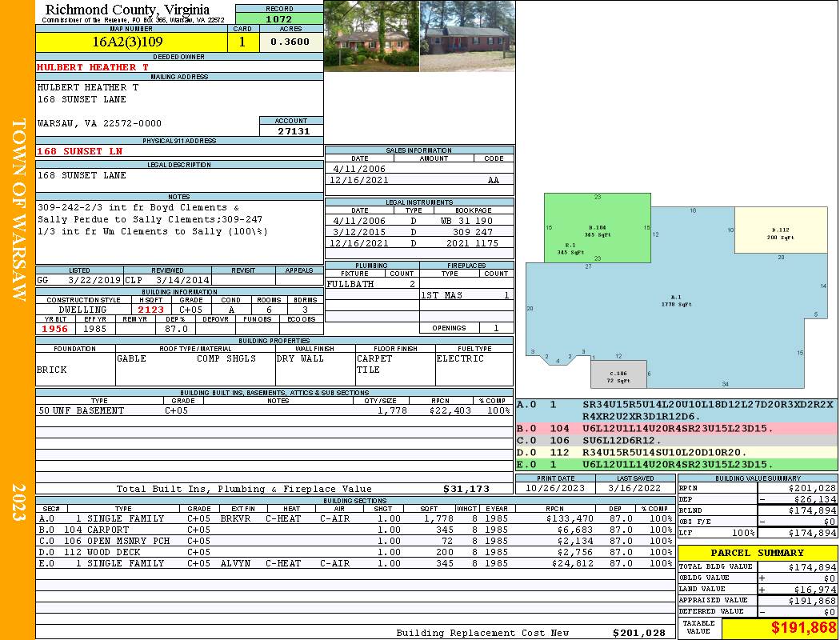Screen dimensions: 840x640
Task: Click land value $16,974
Action: pyautogui.click(x=815, y=590)
